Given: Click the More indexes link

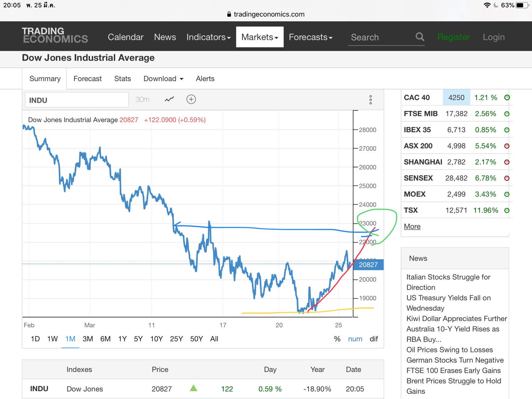Looking at the screenshot, I should tap(412, 226).
